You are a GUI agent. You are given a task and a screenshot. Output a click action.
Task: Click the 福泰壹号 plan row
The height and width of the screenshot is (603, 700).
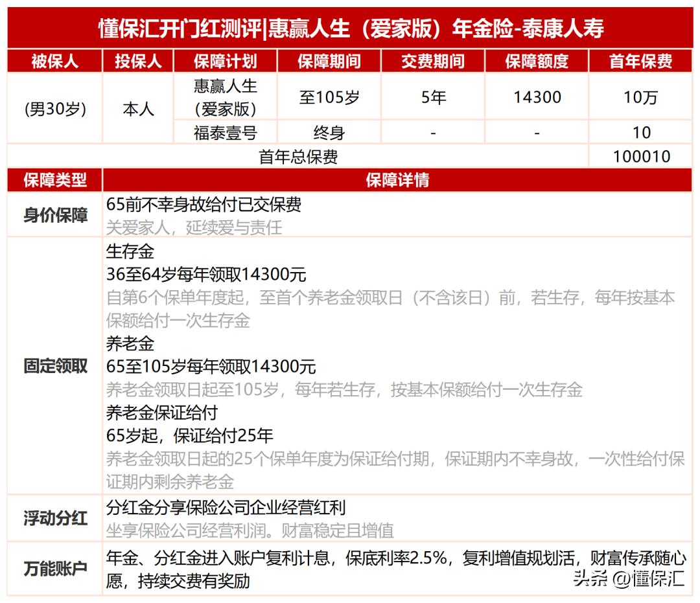pyautogui.click(x=224, y=131)
